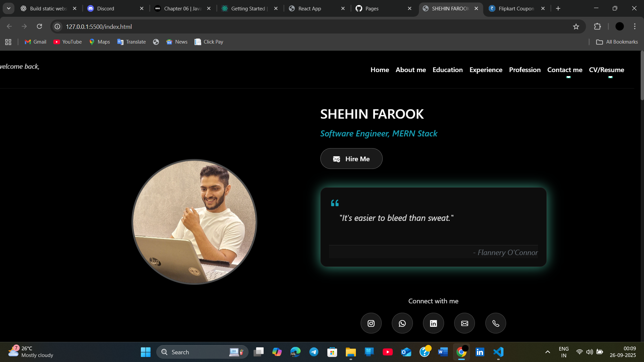Click the circular profile photo
Screen dimensions: 644x362
pyautogui.click(x=194, y=222)
